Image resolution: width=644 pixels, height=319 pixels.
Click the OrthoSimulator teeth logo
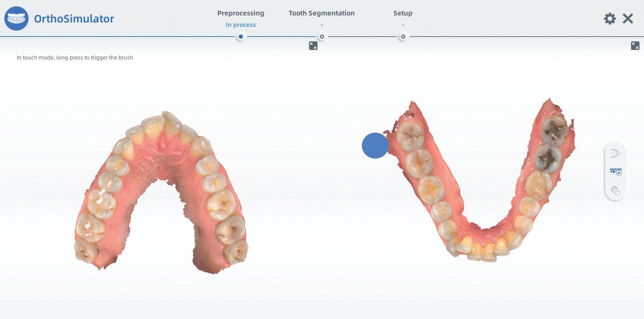[16, 18]
